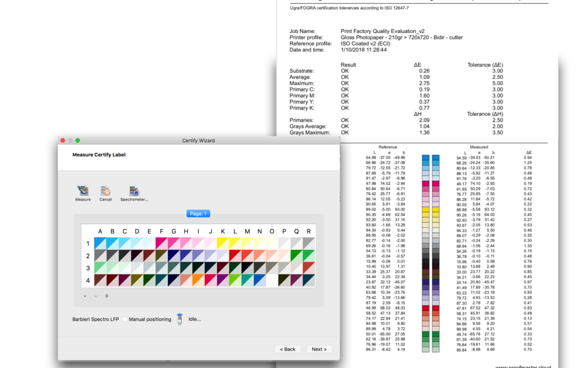Click the Next button to proceed
The width and height of the screenshot is (588, 368).
click(x=319, y=349)
